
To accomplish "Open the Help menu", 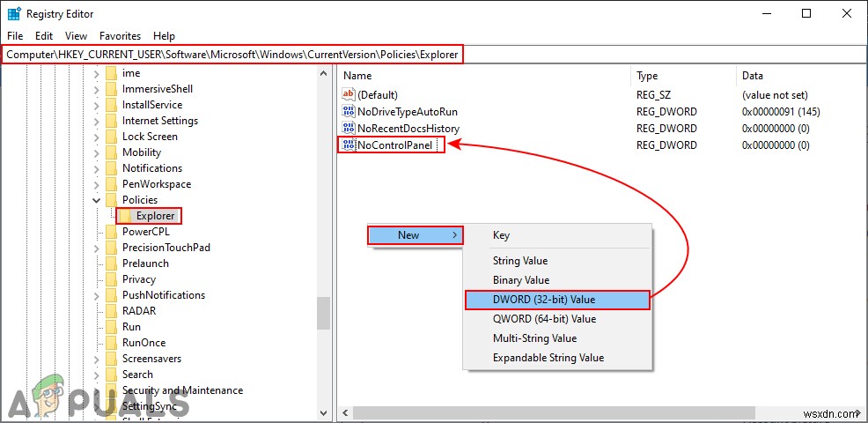I will click(x=164, y=36).
